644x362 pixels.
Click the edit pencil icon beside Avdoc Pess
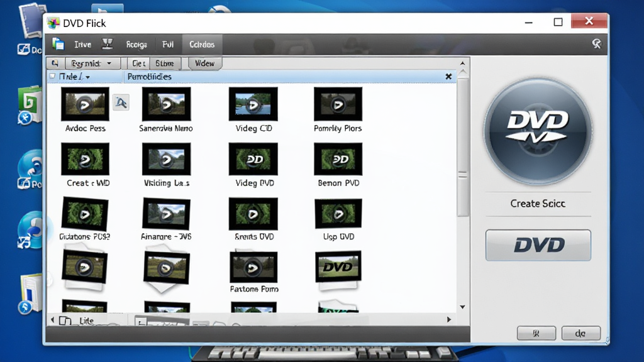pyautogui.click(x=121, y=102)
